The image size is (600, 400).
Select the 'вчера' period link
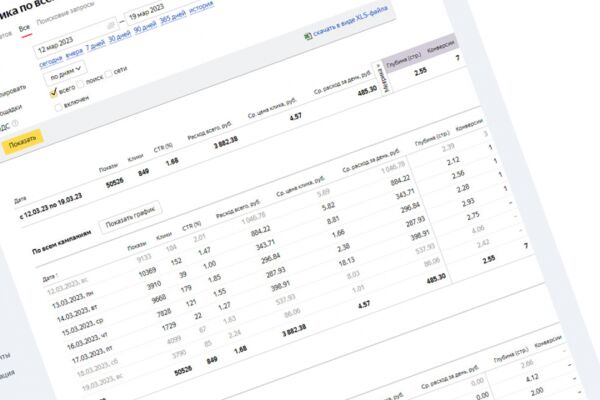coord(74,52)
